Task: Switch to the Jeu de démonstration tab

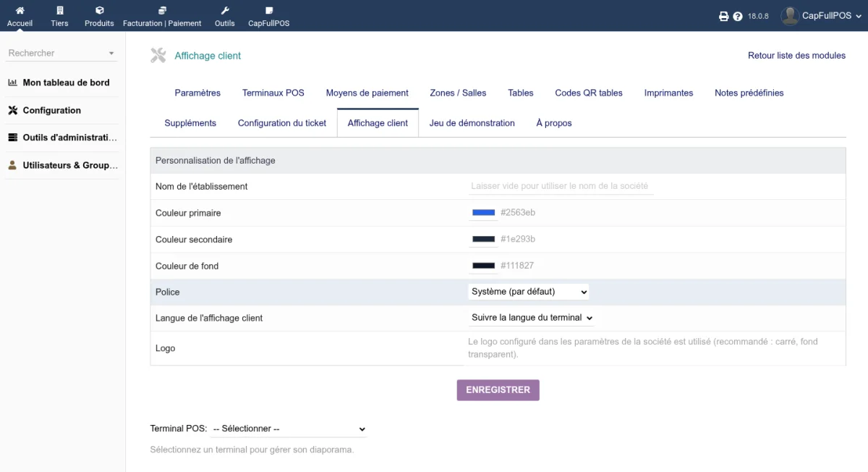Action: (472, 123)
